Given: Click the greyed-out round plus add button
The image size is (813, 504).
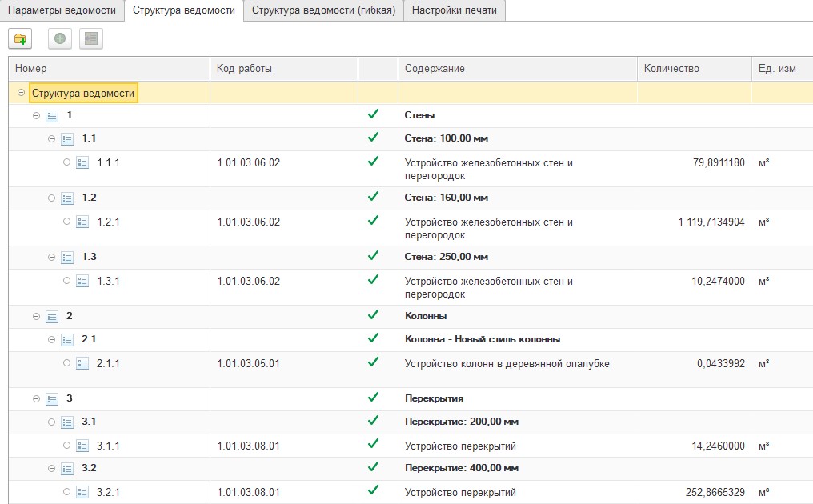Looking at the screenshot, I should (x=59, y=38).
